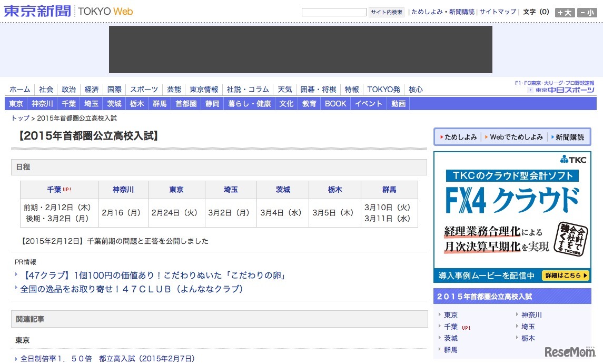
Task: Expand the 群馬 sidebar entry
Action: click(x=451, y=349)
